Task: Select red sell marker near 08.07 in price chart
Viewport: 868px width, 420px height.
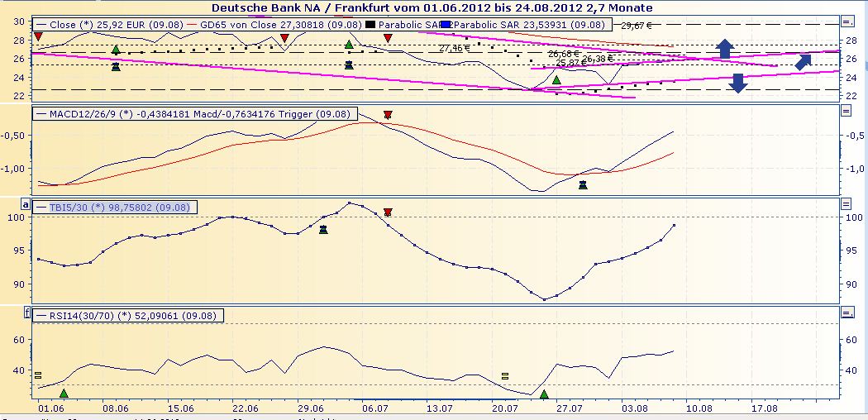Action: coord(388,38)
